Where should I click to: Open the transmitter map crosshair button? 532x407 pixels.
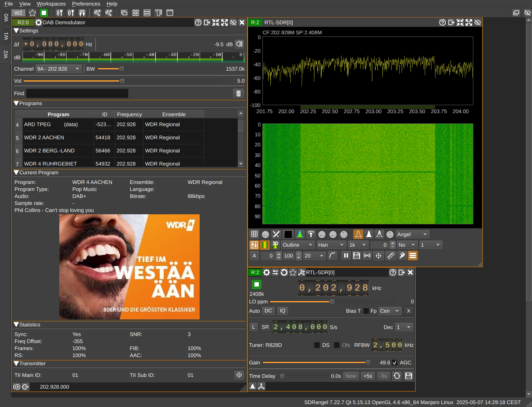(x=239, y=375)
